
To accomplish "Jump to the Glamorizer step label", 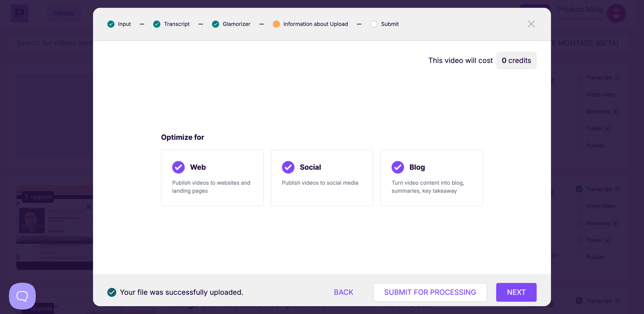I will point(236,24).
